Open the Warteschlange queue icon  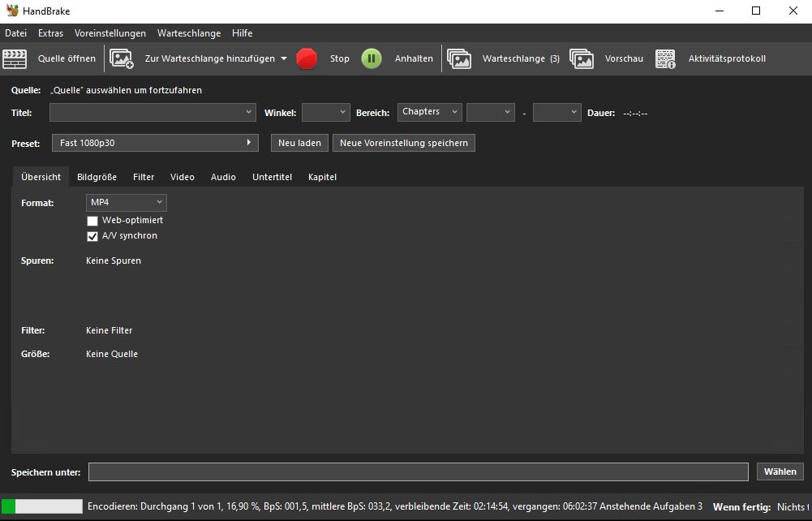tap(459, 58)
